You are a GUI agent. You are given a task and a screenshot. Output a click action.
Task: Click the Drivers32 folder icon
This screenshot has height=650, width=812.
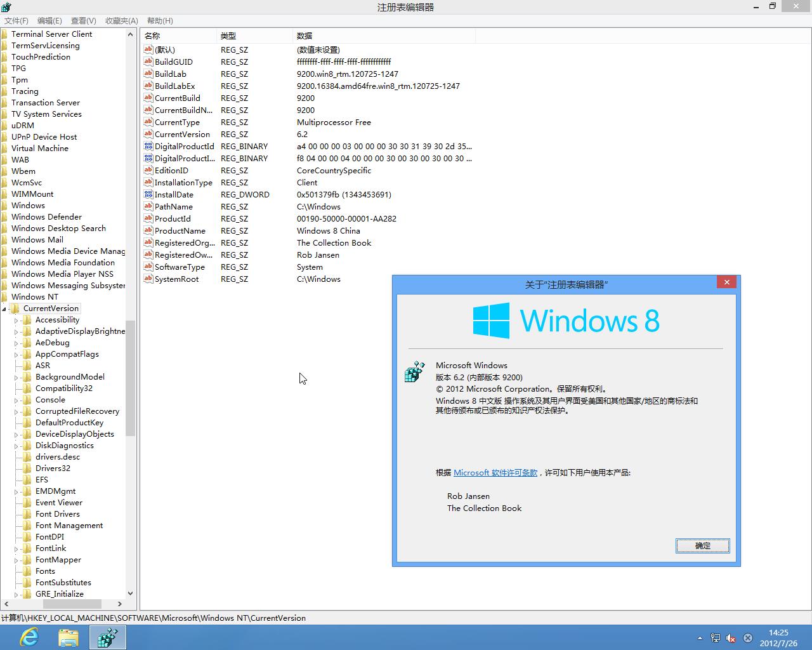coord(27,468)
